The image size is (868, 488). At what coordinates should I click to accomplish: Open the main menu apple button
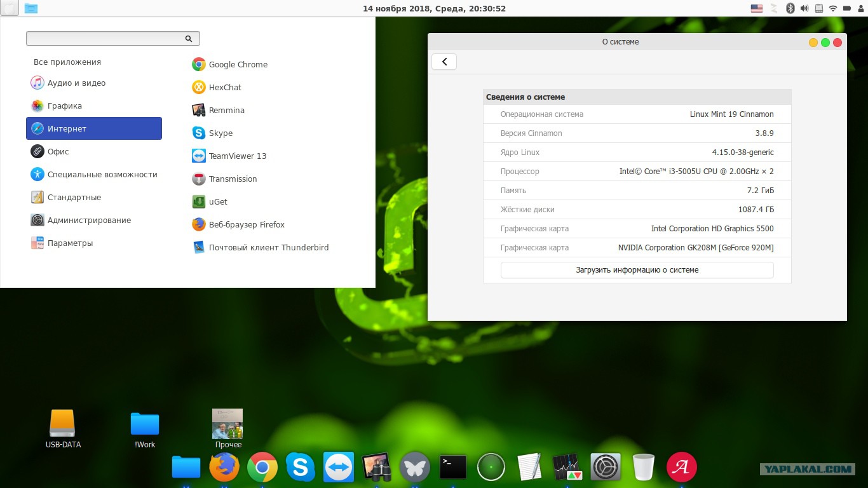pos(10,8)
